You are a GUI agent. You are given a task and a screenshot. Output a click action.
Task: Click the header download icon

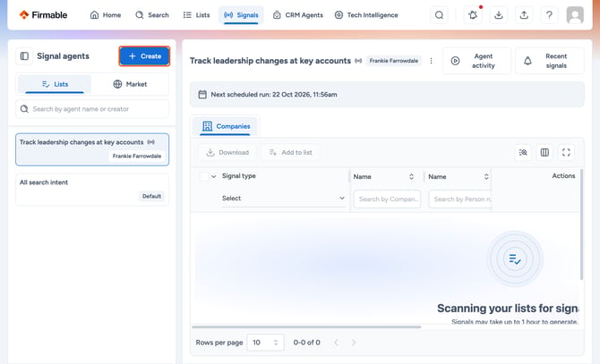(498, 15)
